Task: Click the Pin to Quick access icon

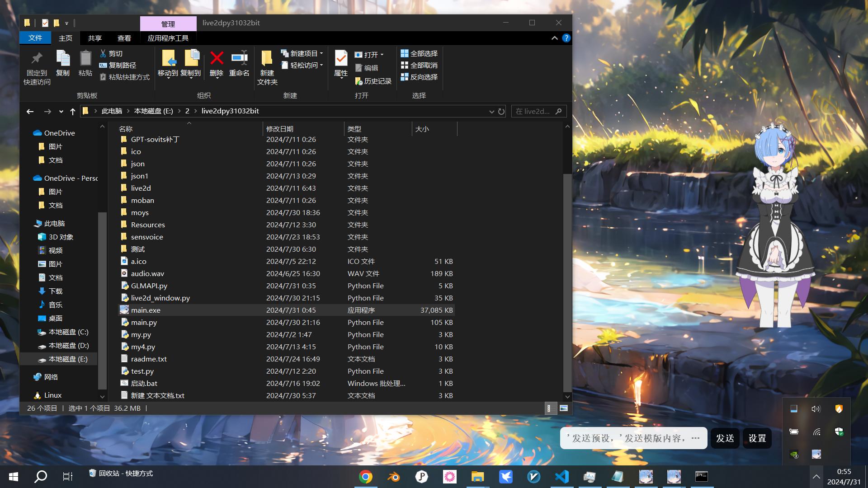Action: [x=37, y=59]
